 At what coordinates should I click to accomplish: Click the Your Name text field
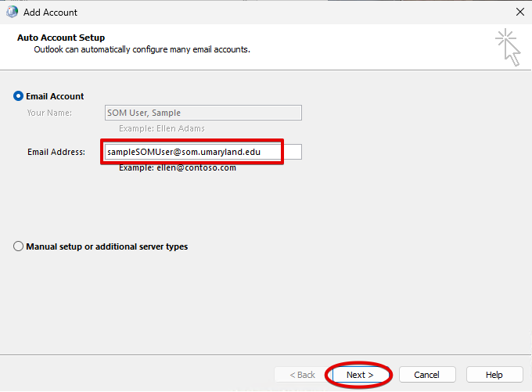pyautogui.click(x=202, y=113)
